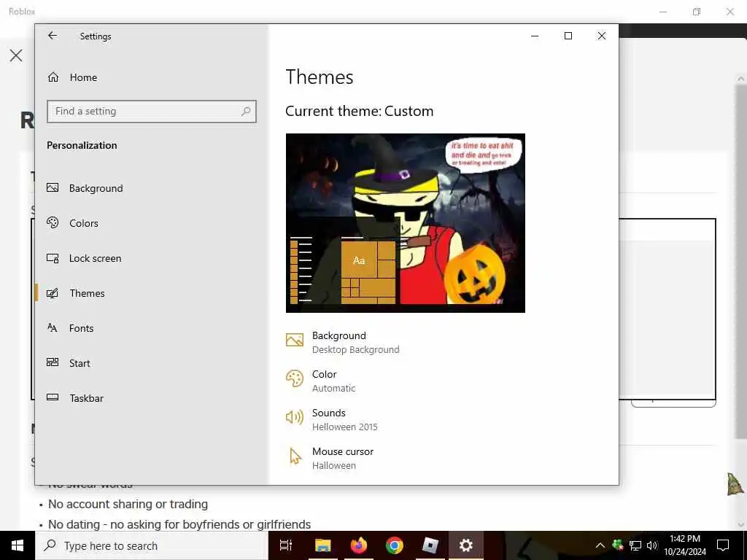The image size is (747, 560).
Task: Open the Fonts settings page
Action: coord(152,328)
